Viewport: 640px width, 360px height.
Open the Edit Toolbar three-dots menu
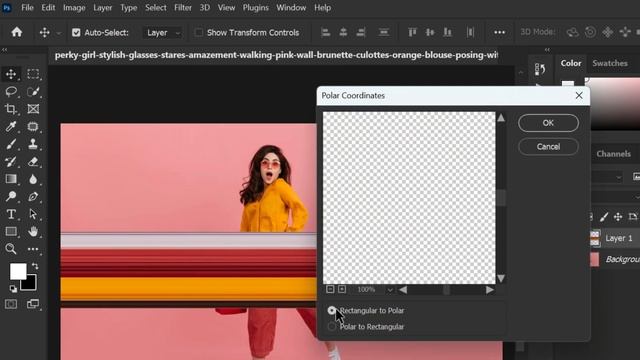pyautogui.click(x=33, y=249)
